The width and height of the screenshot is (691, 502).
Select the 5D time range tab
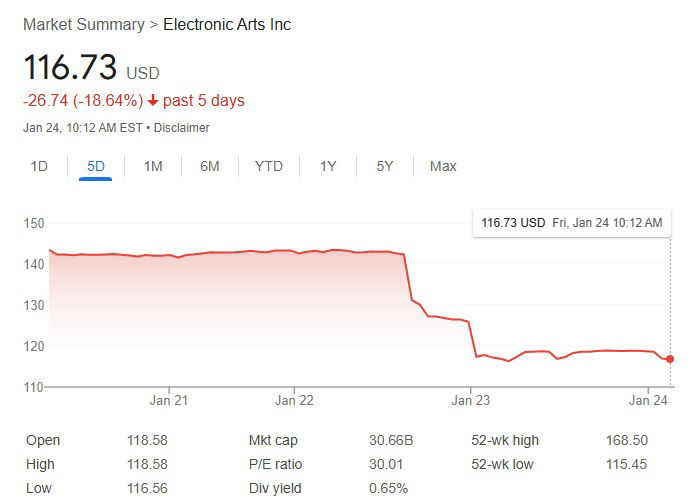click(96, 166)
